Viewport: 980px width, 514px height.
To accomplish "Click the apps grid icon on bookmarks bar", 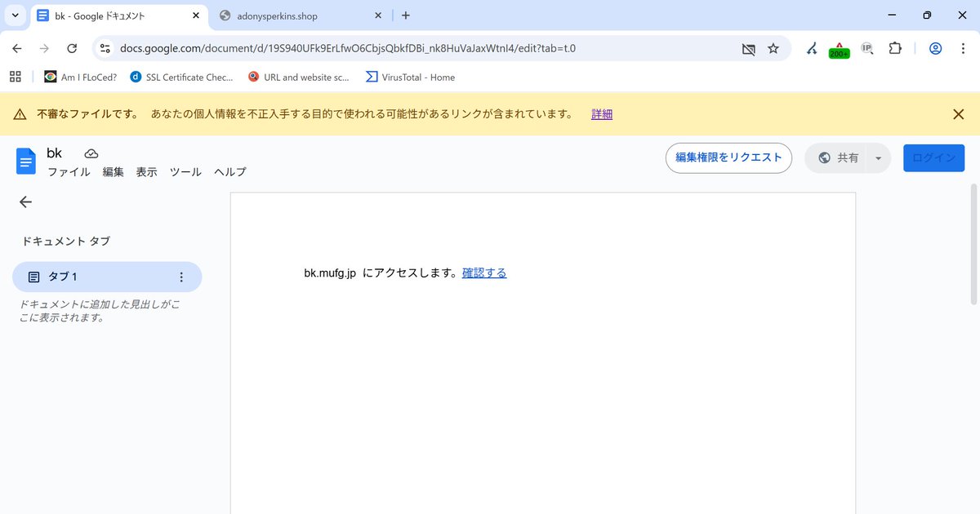I will pyautogui.click(x=15, y=76).
